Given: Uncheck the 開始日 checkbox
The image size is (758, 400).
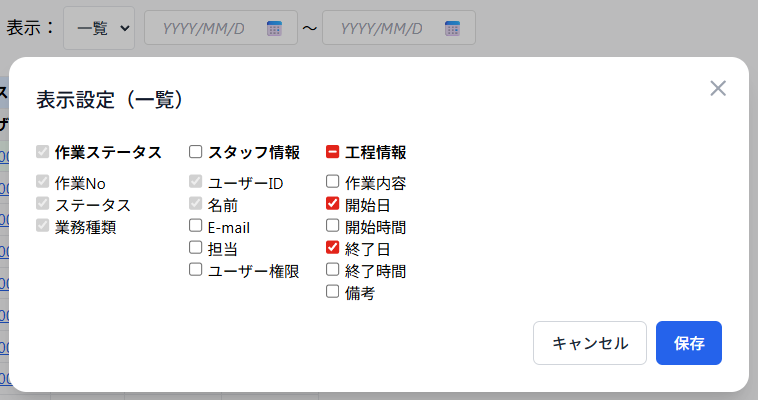Looking at the screenshot, I should [x=333, y=204].
